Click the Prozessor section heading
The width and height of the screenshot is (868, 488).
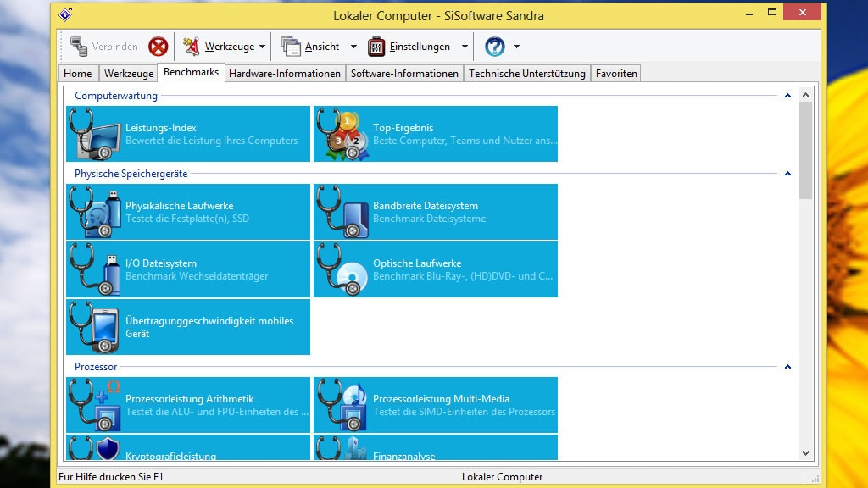[96, 367]
